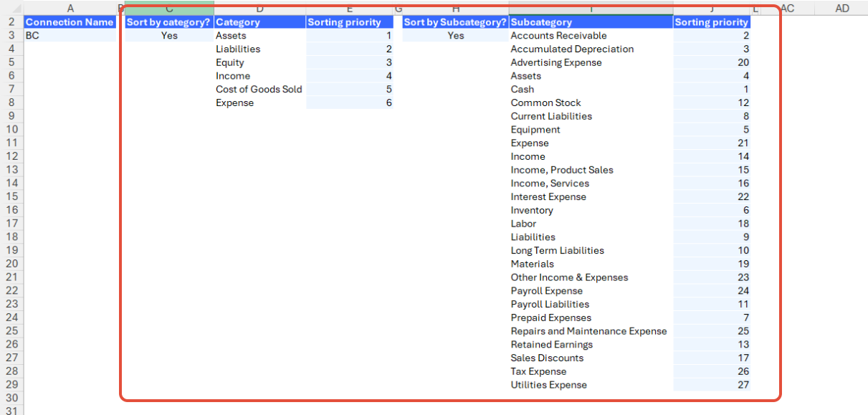Select the Repairs and Maintenance Expense cell
This screenshot has height=415, width=868.
[x=591, y=331]
